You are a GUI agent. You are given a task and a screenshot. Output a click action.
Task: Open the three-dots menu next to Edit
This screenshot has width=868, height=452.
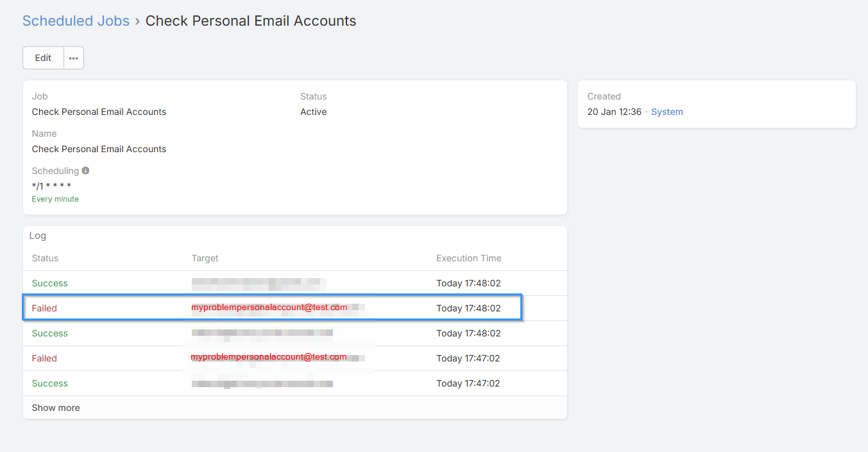click(74, 58)
